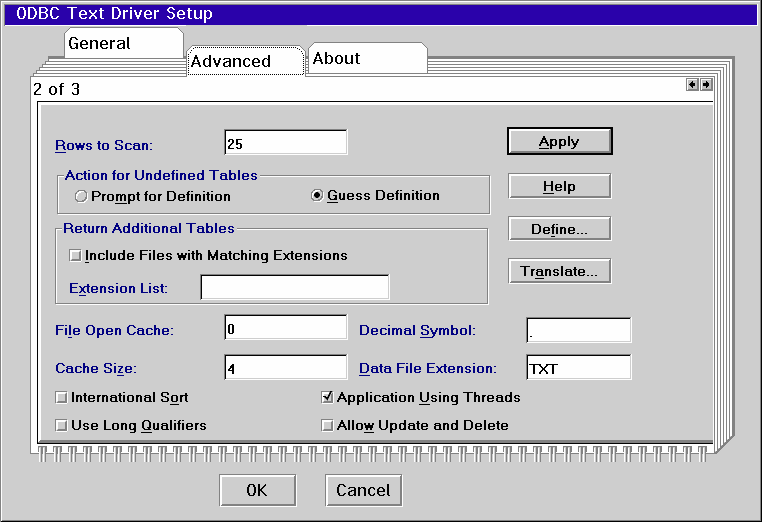Click the File Open Cache field
This screenshot has height=522, width=762.
[286, 327]
